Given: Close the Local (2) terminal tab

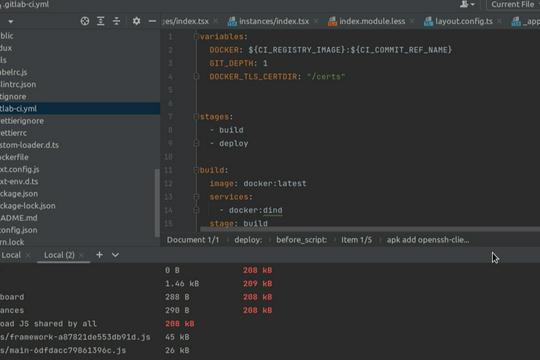Looking at the screenshot, I should (x=81, y=255).
